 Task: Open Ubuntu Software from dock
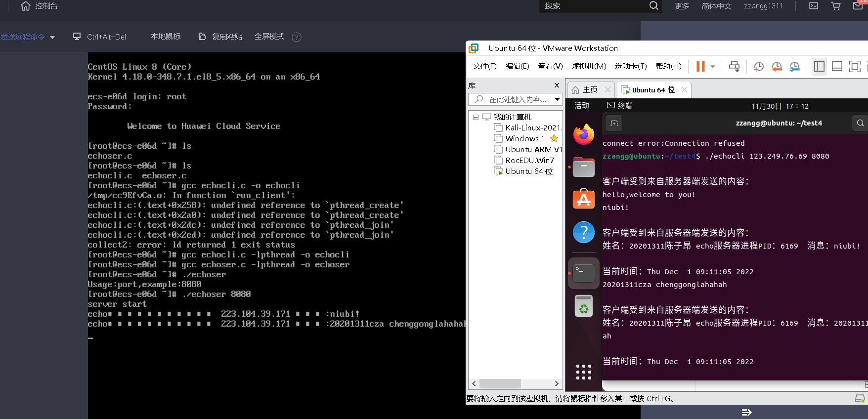[584, 199]
